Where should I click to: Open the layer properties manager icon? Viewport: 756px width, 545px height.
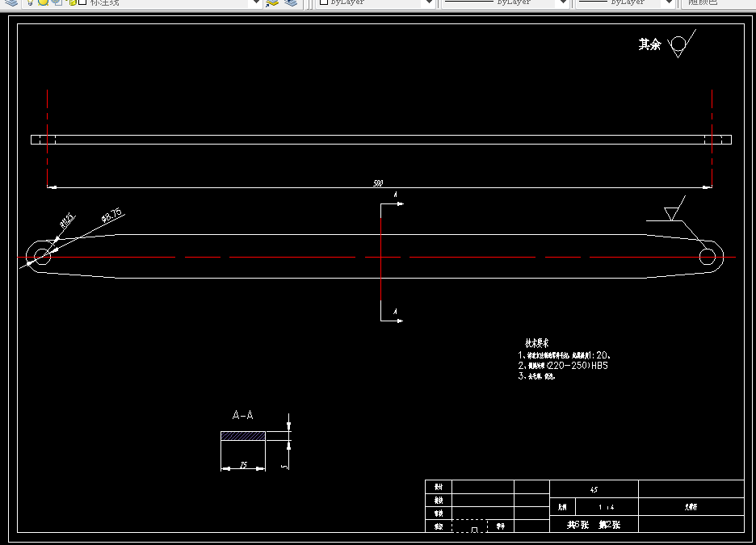click(10, 2)
